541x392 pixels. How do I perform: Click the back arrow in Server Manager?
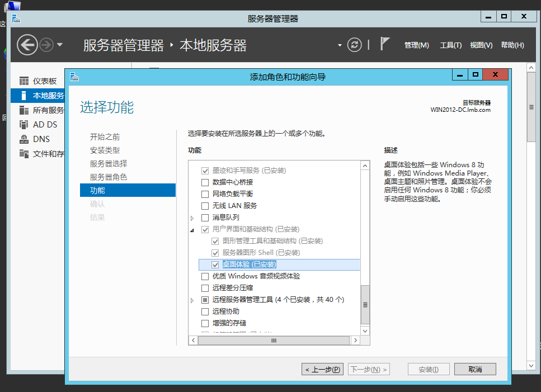coord(27,45)
